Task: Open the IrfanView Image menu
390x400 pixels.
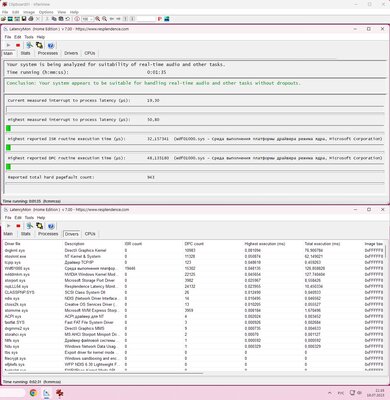Action: tap(29, 12)
